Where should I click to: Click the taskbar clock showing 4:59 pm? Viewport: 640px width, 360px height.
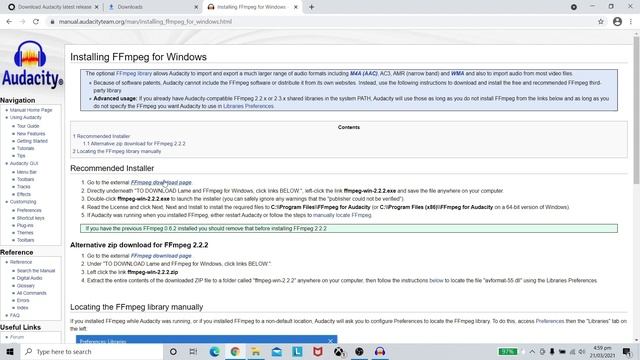pos(603,351)
